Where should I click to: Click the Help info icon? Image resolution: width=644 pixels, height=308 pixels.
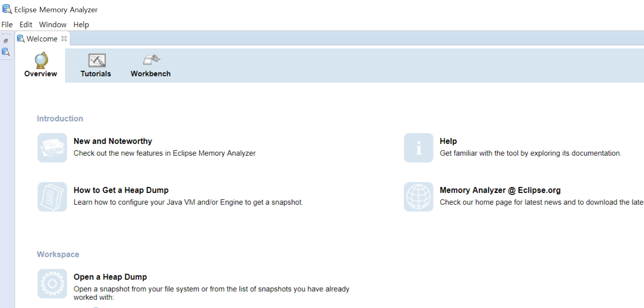coord(418,148)
